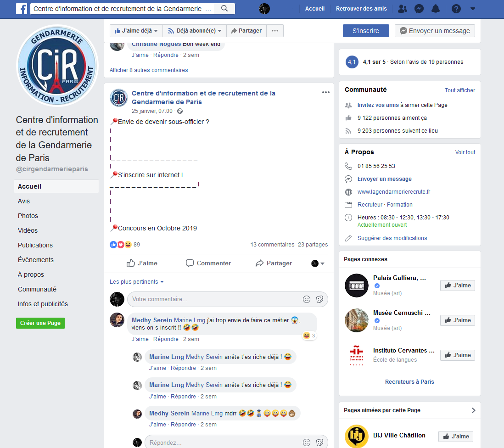Open the Vidéos section
Viewport: 504px width, 448px height.
(x=28, y=230)
